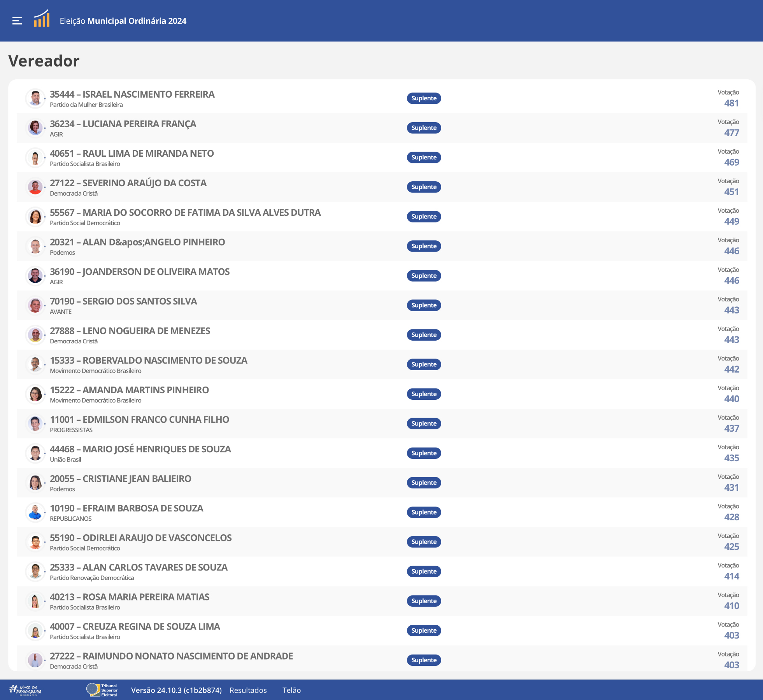Click vote count 481
This screenshot has width=763, height=700.
(731, 103)
